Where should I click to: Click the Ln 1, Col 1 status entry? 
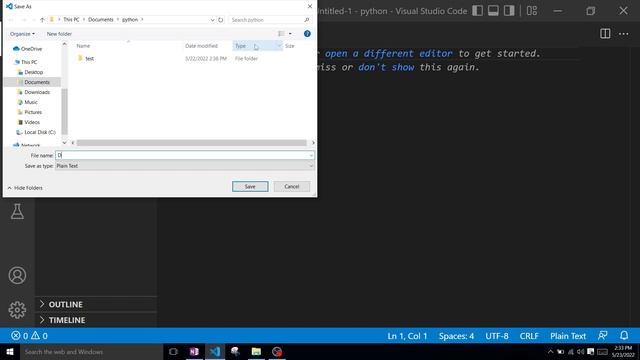(x=407, y=336)
